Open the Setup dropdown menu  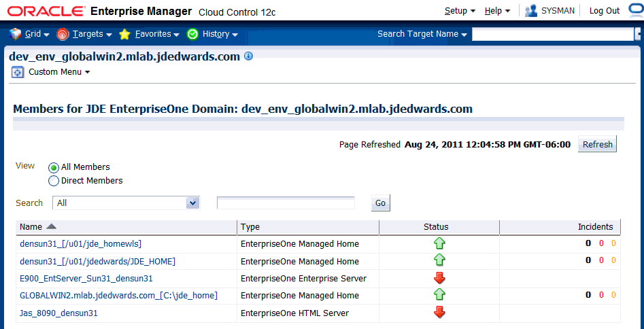pos(460,11)
